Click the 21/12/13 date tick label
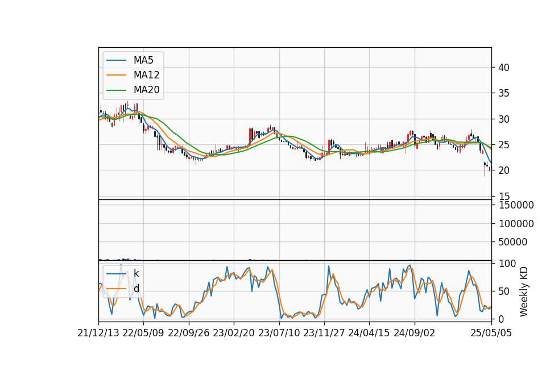Image resolution: width=546 pixels, height=392 pixels. (x=98, y=333)
